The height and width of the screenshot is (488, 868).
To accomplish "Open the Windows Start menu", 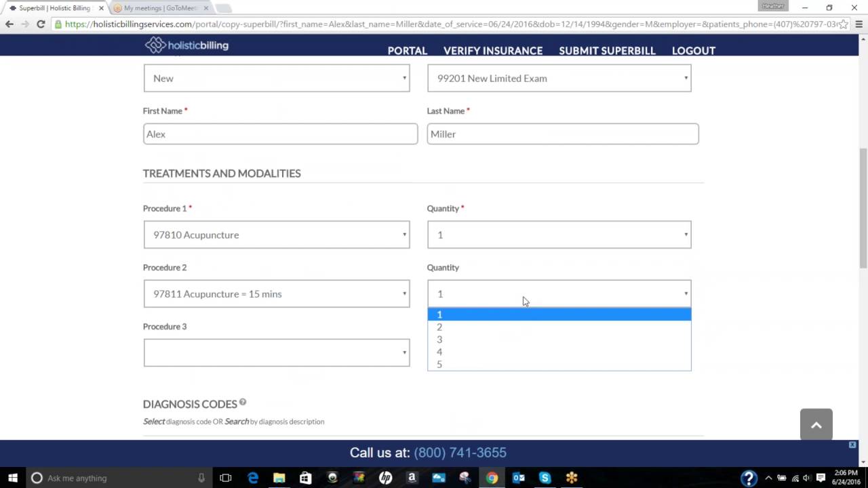I will tap(13, 478).
